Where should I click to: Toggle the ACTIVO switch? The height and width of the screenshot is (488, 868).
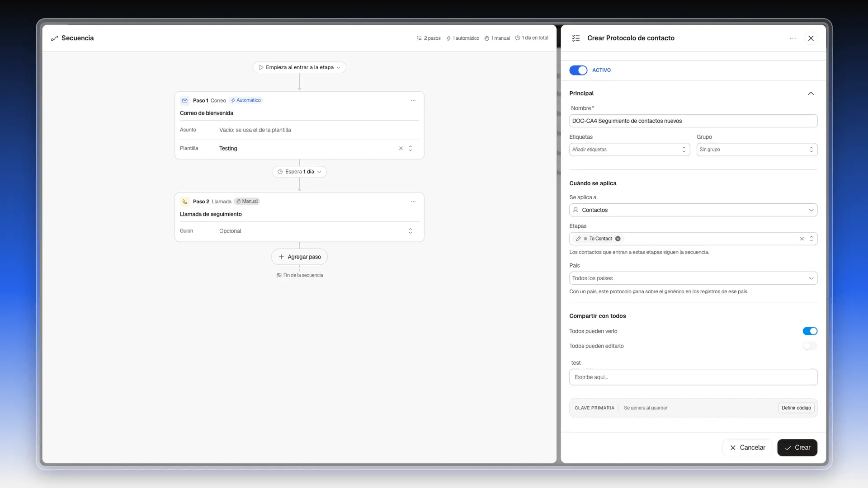[x=578, y=70]
